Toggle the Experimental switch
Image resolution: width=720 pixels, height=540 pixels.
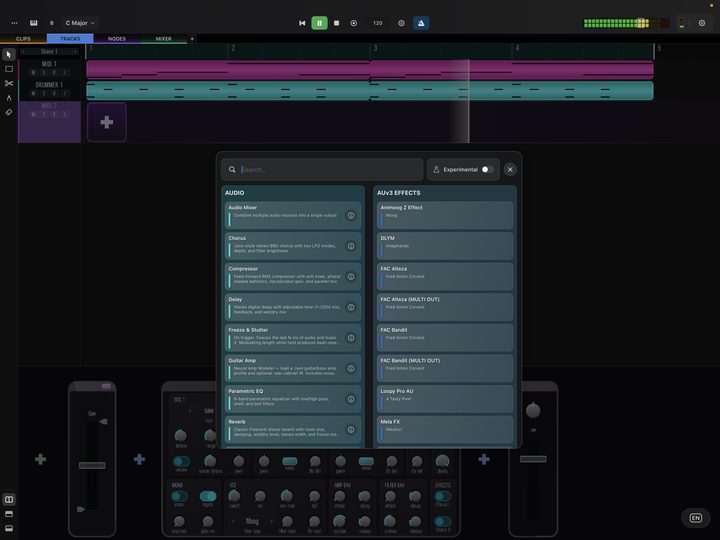click(x=487, y=169)
